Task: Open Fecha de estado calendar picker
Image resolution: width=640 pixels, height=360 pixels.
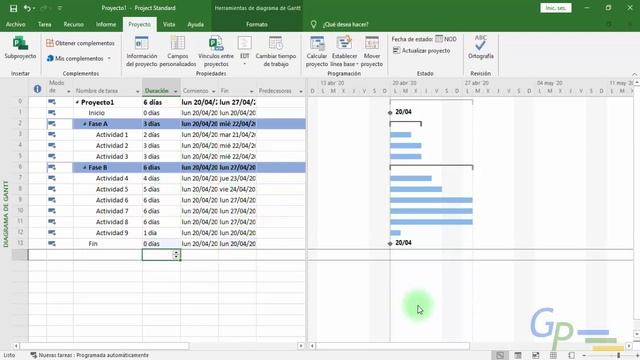Action: coord(439,39)
